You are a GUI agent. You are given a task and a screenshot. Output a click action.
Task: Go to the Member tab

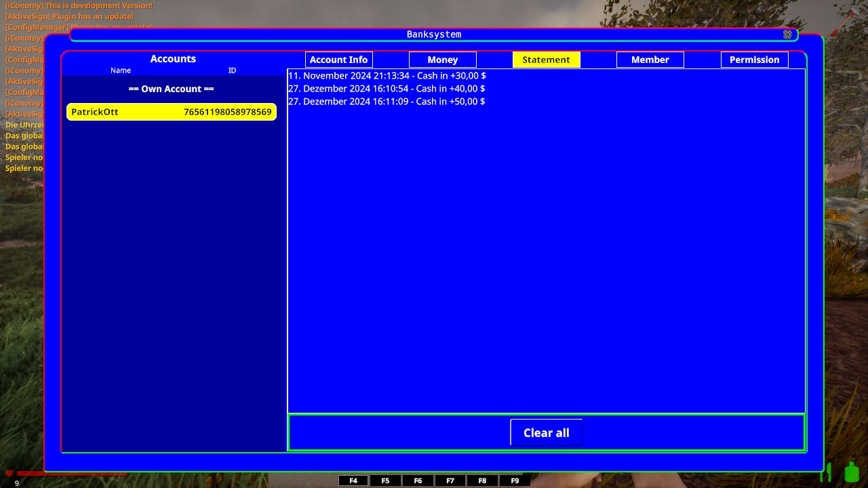[x=650, y=60]
